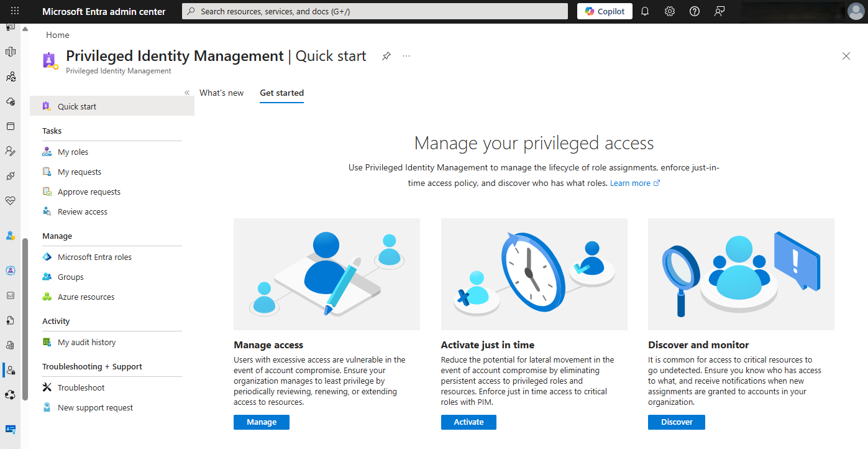Viewport: 868px width, 449px height.
Task: Open the settings gear in the top bar
Action: pos(669,11)
